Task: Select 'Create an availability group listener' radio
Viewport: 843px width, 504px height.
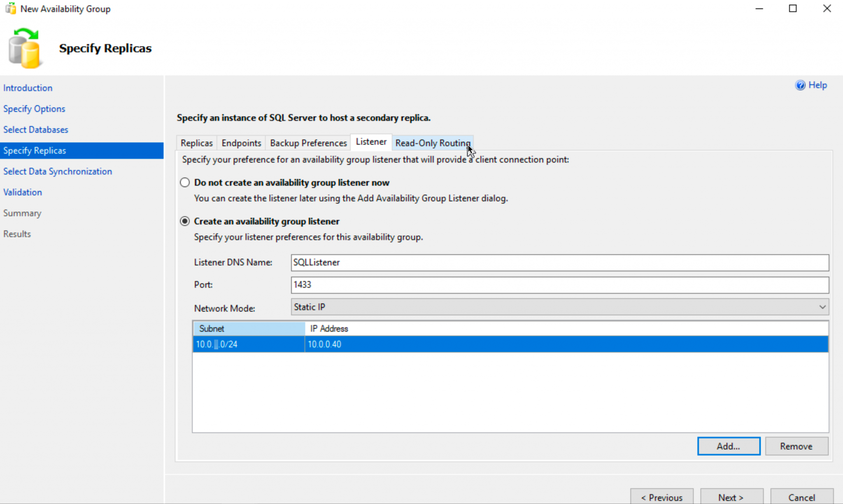Action: pyautogui.click(x=185, y=221)
